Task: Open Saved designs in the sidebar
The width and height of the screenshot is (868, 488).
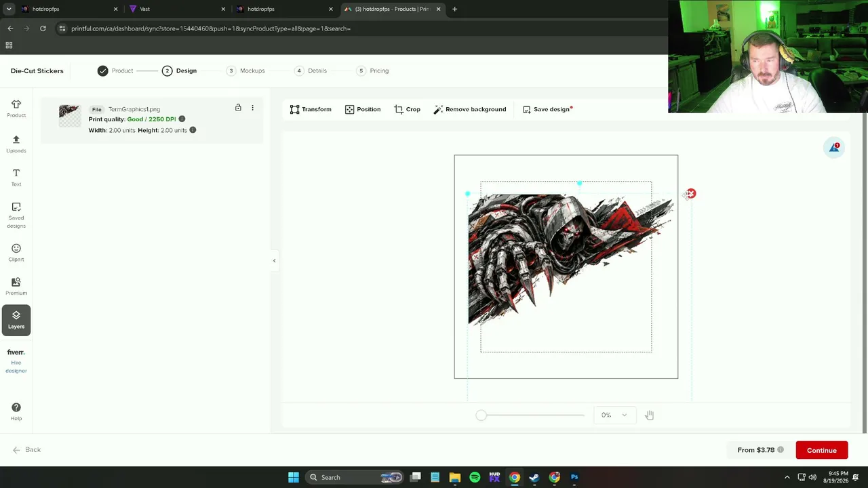Action: [16, 215]
